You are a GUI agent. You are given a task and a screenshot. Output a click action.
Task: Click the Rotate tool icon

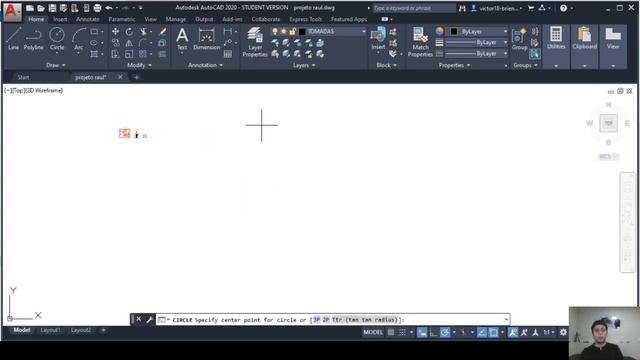(129, 31)
